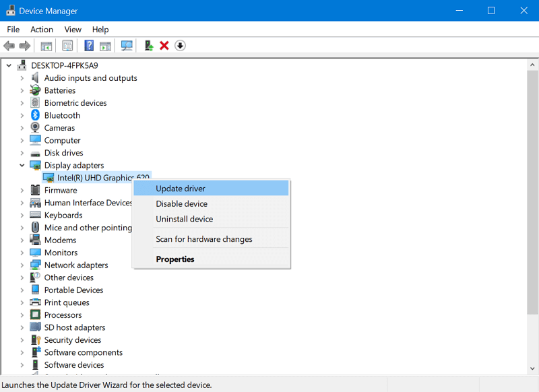
Task: Open the View menu
Action: 73,30
